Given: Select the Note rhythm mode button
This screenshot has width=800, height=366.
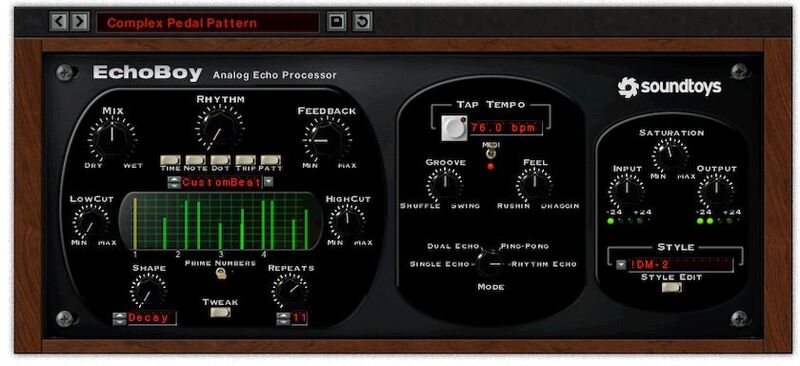Looking at the screenshot, I should [195, 160].
